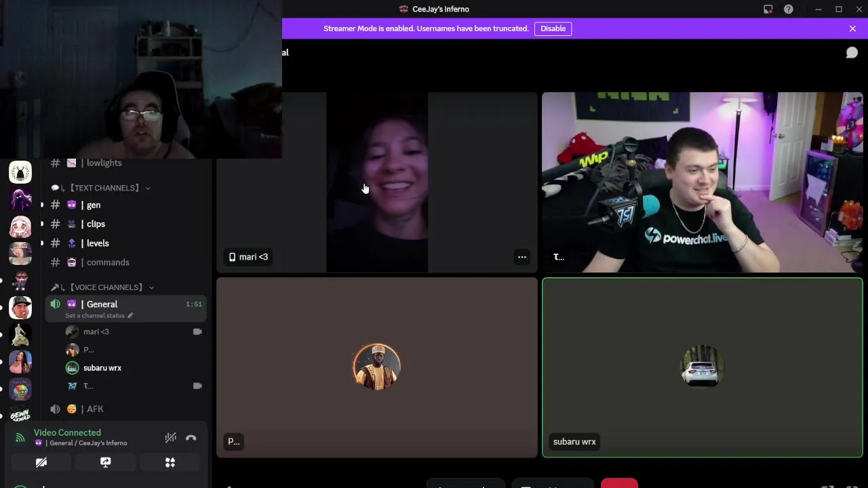Open the commands text channel
The width and height of the screenshot is (868, 488).
[x=125, y=262]
